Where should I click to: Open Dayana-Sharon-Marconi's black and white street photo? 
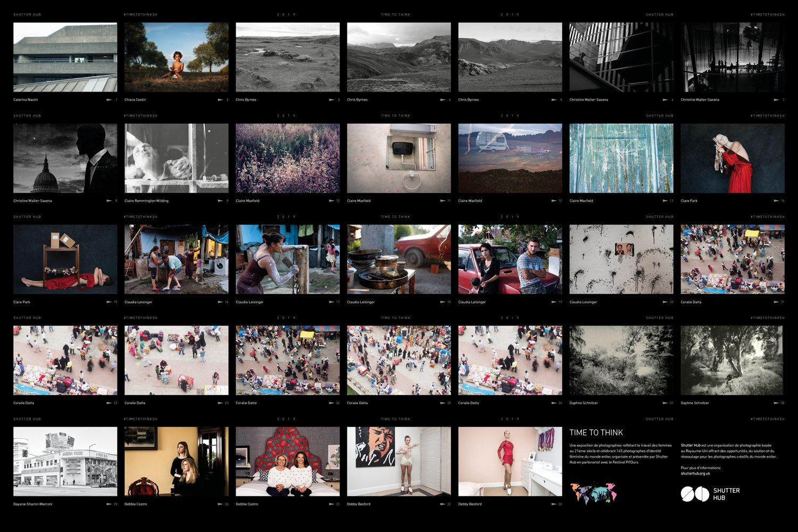(65, 461)
